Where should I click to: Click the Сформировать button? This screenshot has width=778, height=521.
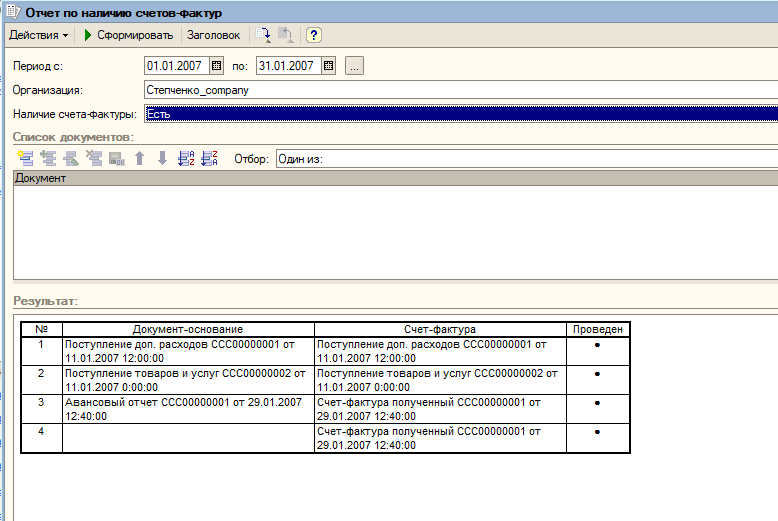coord(129,35)
